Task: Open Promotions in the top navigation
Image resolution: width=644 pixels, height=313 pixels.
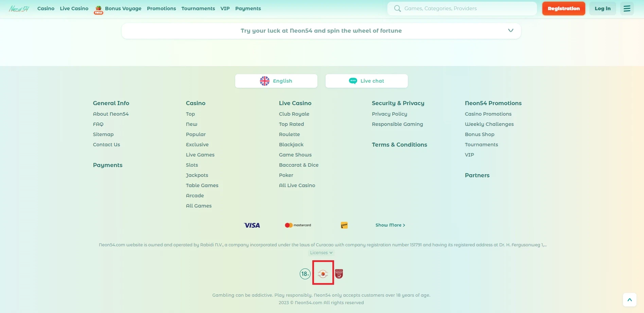Action: (161, 9)
